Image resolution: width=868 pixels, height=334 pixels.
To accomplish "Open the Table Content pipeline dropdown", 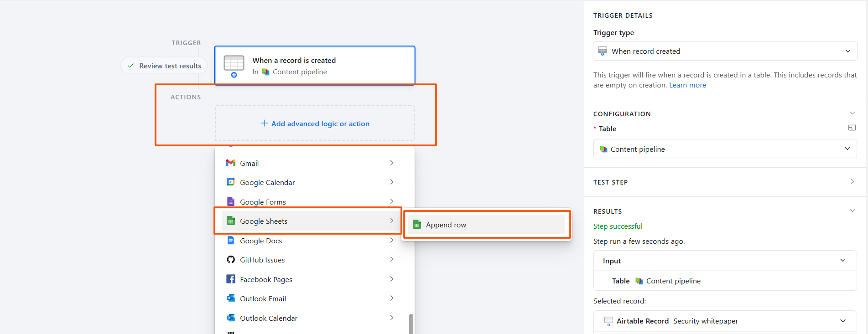I will [725, 149].
